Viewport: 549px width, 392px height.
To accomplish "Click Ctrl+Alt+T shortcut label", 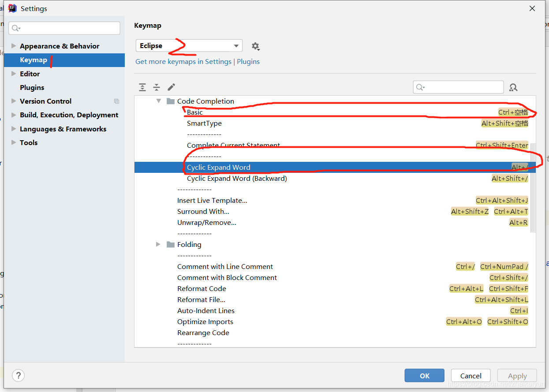I will [x=511, y=212].
